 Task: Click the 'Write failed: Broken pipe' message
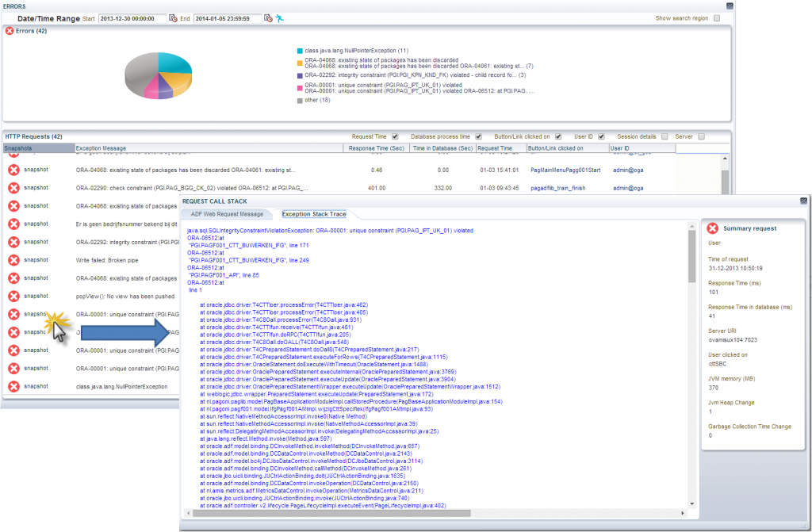pos(107,260)
